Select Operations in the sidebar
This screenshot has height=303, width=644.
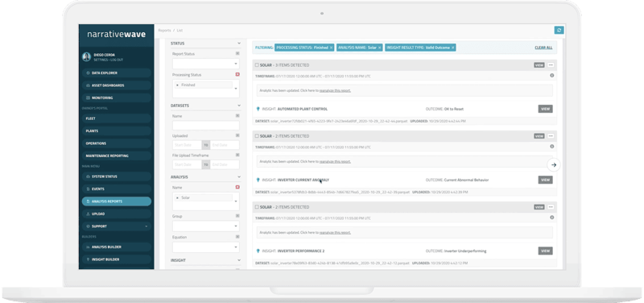(117, 143)
